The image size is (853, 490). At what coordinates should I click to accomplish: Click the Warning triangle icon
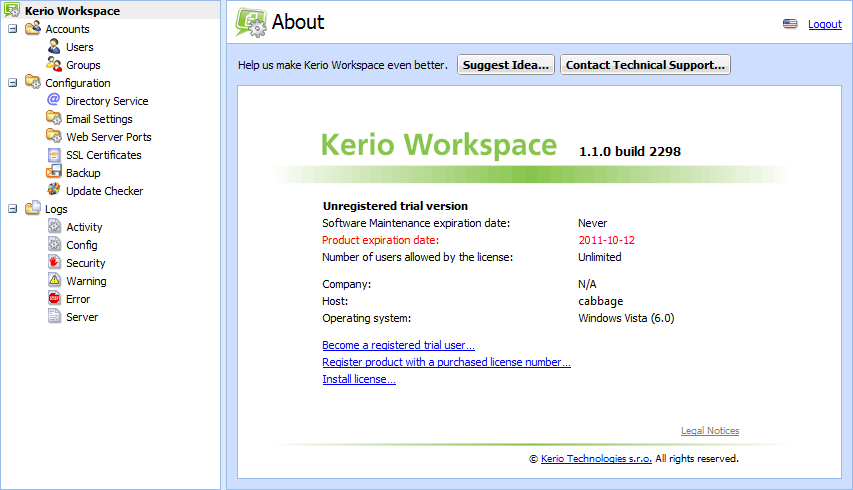(54, 280)
